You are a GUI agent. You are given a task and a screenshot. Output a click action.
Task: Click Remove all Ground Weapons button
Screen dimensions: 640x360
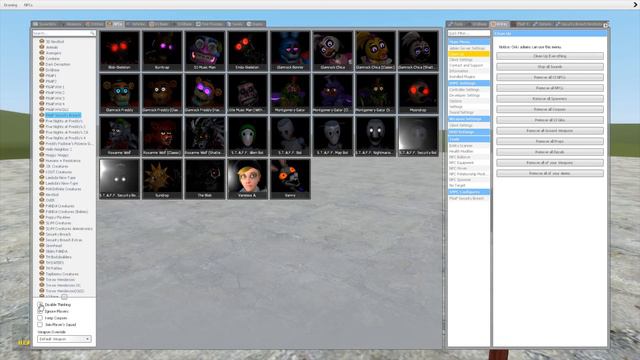point(550,131)
